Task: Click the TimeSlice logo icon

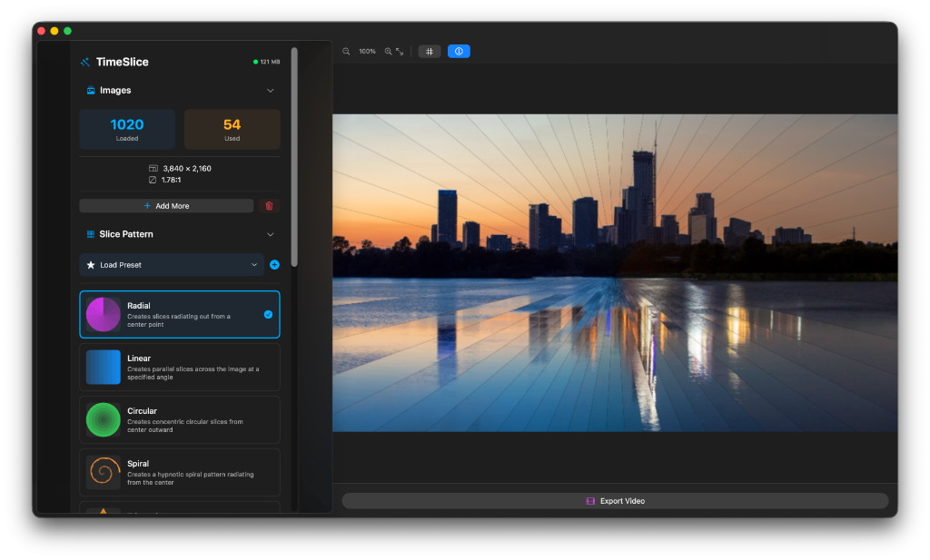Action: [x=86, y=61]
